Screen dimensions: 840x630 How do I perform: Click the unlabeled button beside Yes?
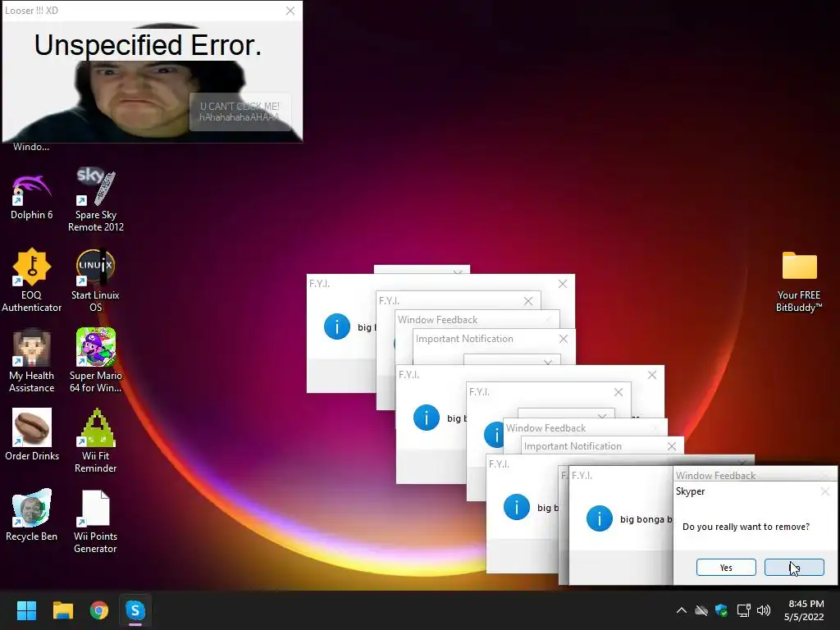[x=794, y=568]
